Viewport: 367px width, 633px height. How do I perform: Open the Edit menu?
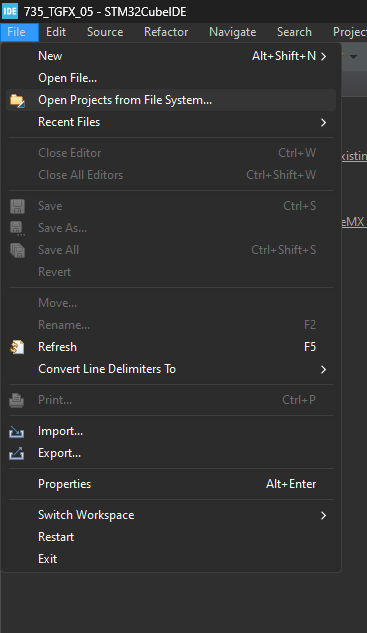coord(56,32)
